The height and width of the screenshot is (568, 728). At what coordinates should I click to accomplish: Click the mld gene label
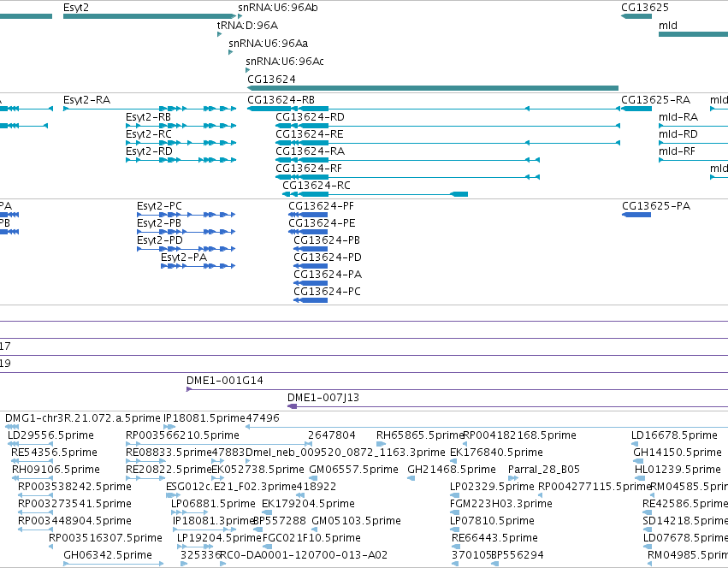pyautogui.click(x=667, y=26)
